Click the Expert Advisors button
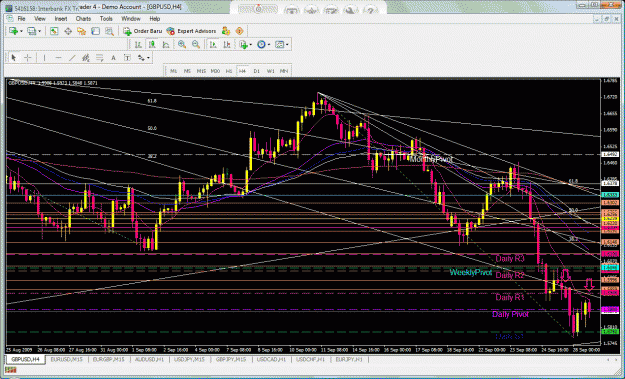Image resolution: width=625 pixels, height=379 pixels. click(192, 31)
